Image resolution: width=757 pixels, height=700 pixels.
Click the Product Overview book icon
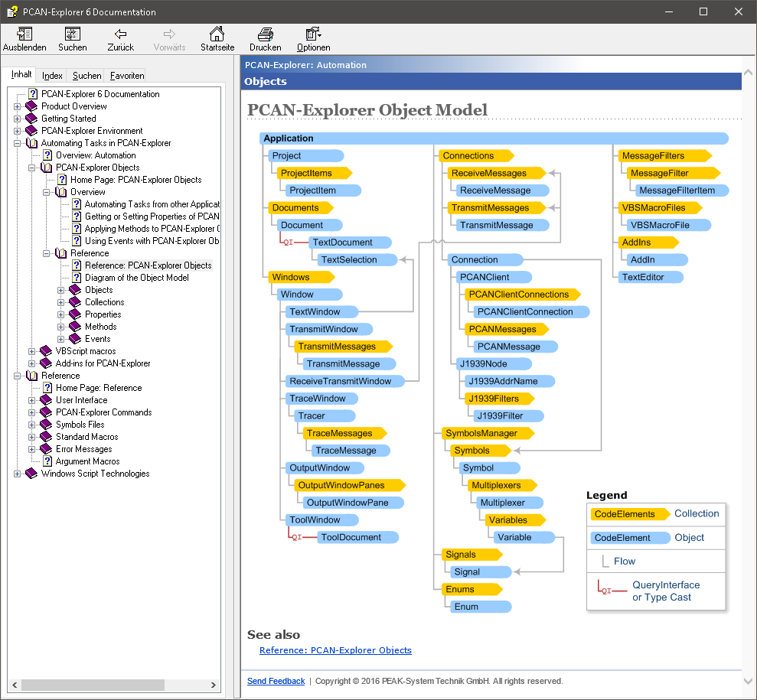pyautogui.click(x=31, y=106)
